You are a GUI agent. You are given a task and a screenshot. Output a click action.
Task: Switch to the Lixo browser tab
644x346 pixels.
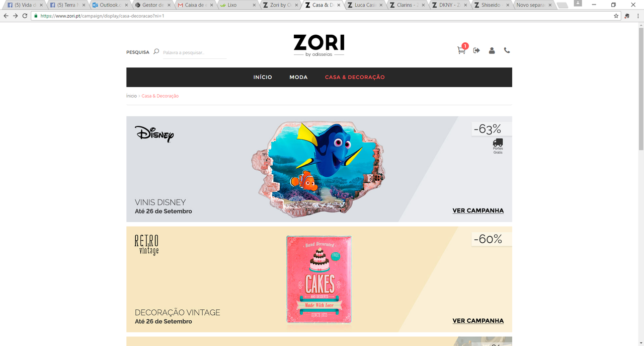pos(236,5)
